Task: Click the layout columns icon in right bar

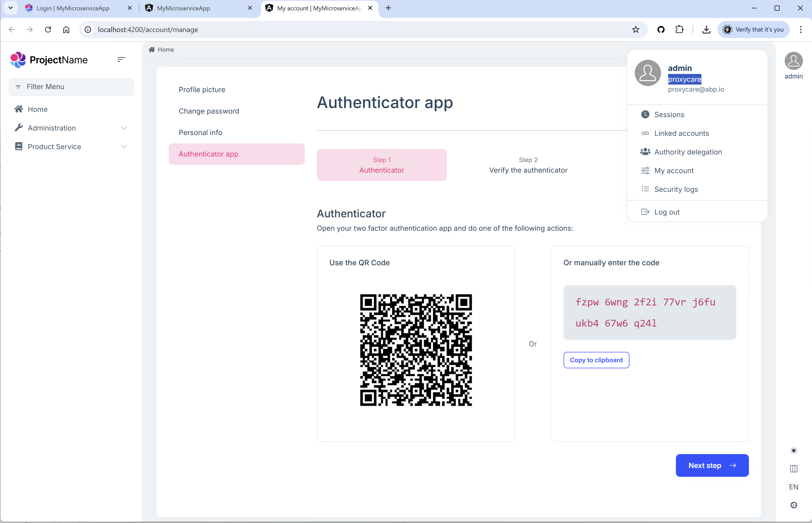Action: click(793, 469)
